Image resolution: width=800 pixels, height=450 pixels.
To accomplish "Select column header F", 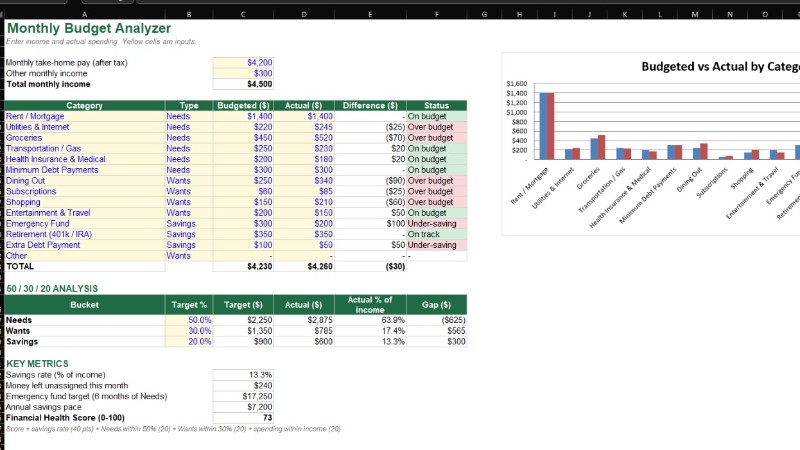I will (436, 14).
